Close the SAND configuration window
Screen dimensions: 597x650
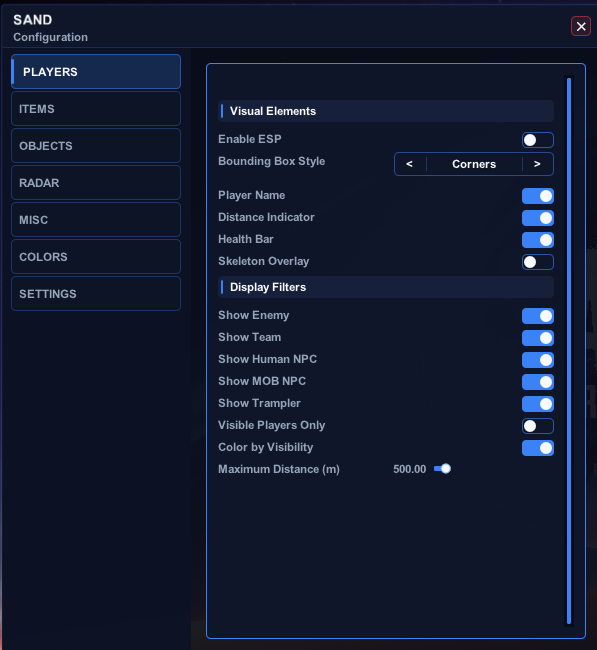[x=580, y=27]
